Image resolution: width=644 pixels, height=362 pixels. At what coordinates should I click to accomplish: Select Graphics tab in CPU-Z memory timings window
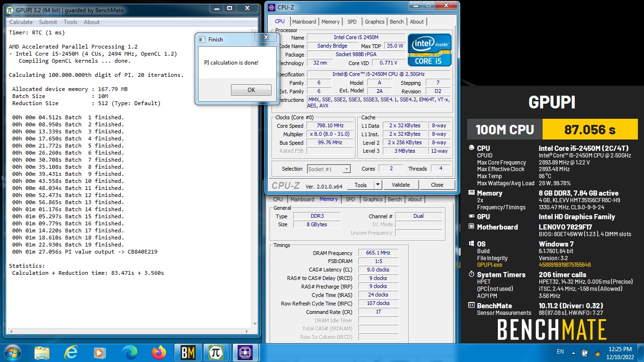point(373,199)
